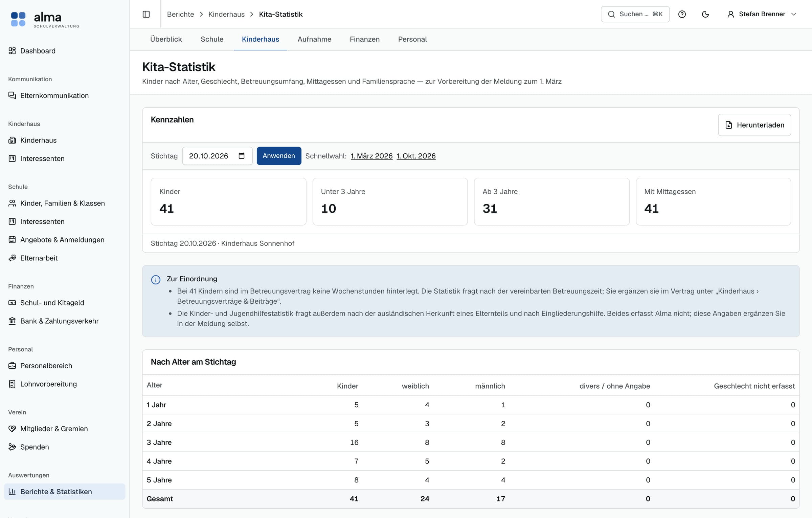The height and width of the screenshot is (518, 812).
Task: Open Elternkommunikation in sidebar
Action: click(65, 95)
